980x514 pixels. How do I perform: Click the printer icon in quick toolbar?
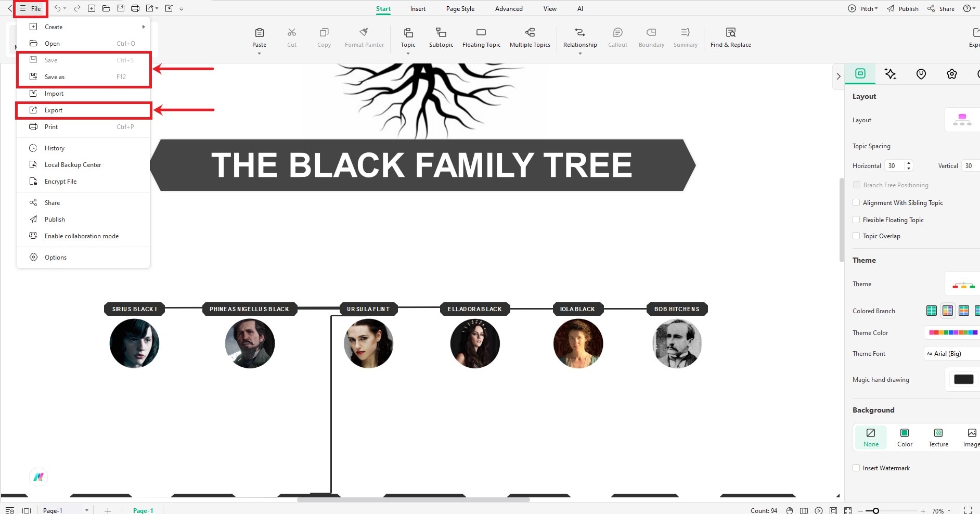pyautogui.click(x=135, y=8)
